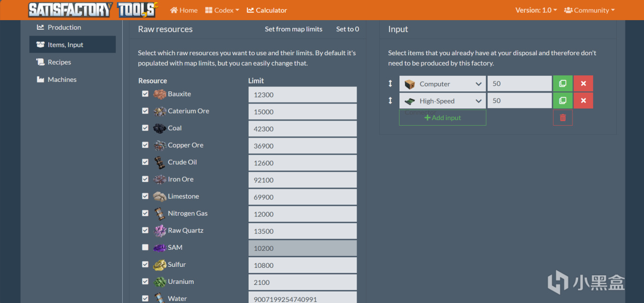Click the Nitrogen Gas resource icon

click(159, 214)
